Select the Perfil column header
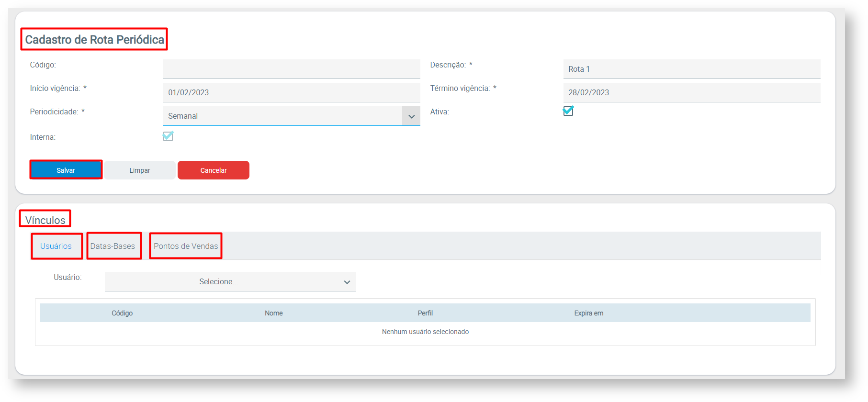Screen dimensions: 868x402 [425, 313]
